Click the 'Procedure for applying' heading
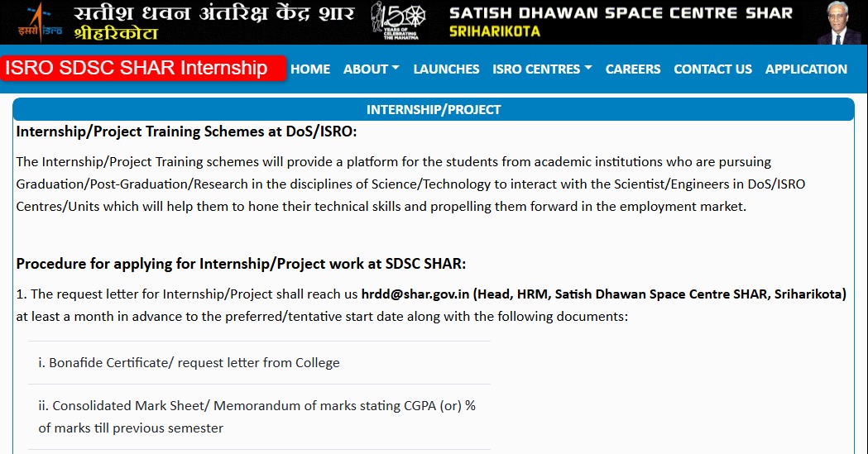 point(241,264)
